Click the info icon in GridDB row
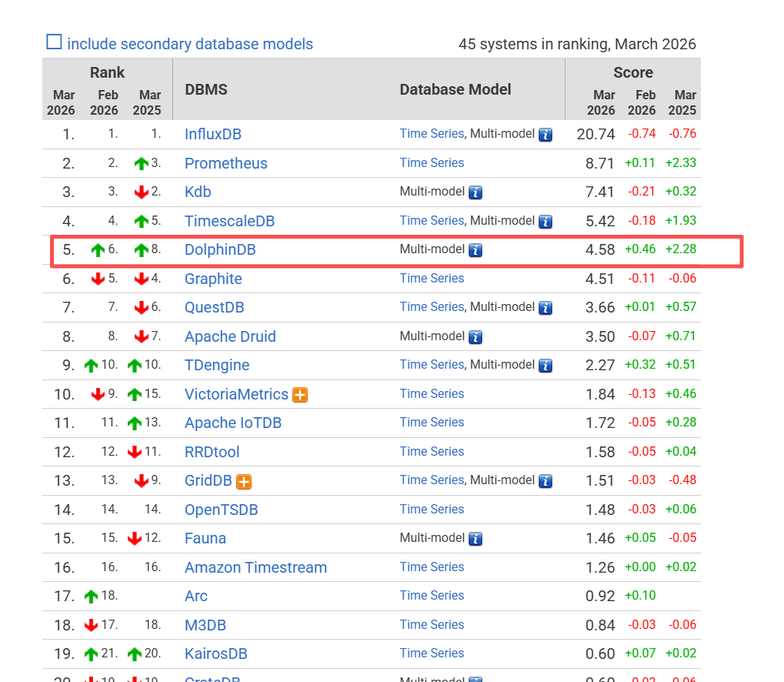This screenshot has width=784, height=682. tap(545, 481)
